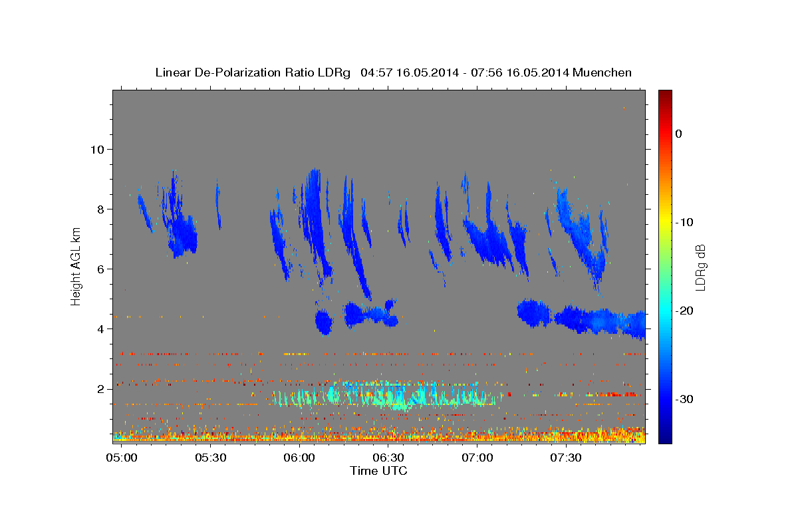Image resolution: width=798 pixels, height=532 pixels.
Task: Click the '4' height tick label
Action: pos(100,329)
